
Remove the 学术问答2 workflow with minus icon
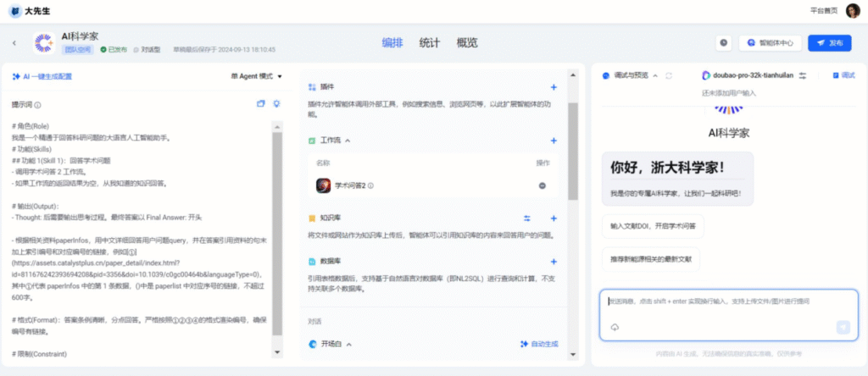tap(542, 185)
